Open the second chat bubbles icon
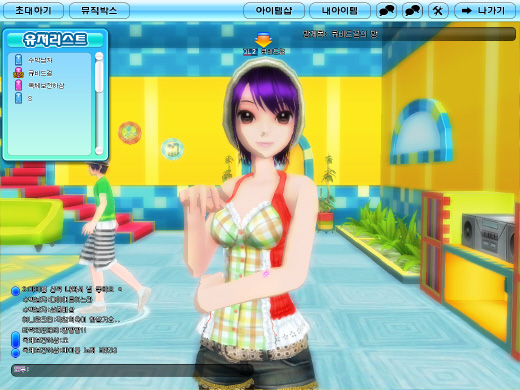 tap(412, 11)
